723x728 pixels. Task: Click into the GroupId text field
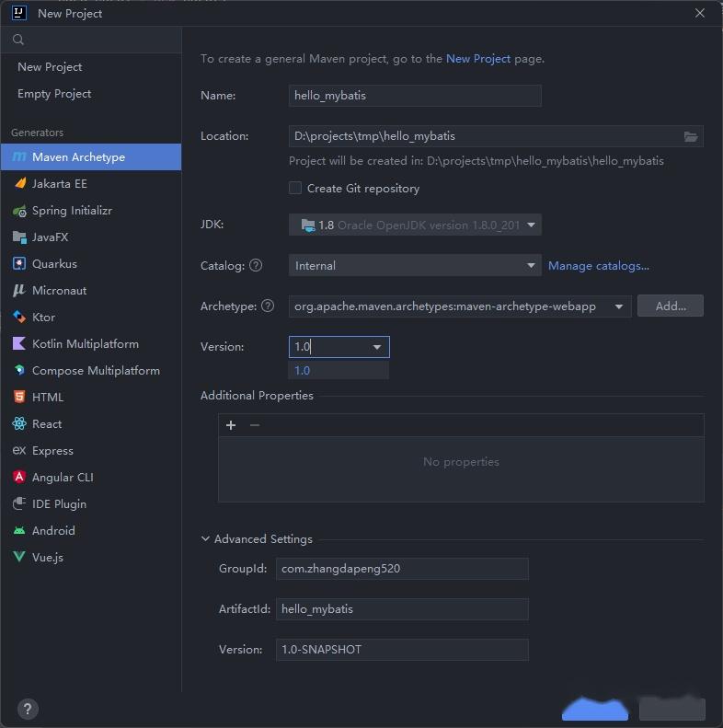click(402, 569)
